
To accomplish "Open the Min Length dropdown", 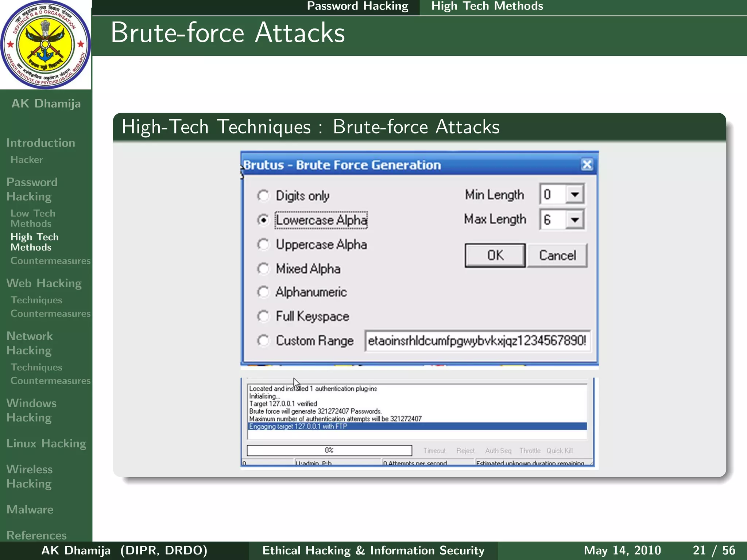I will (574, 194).
